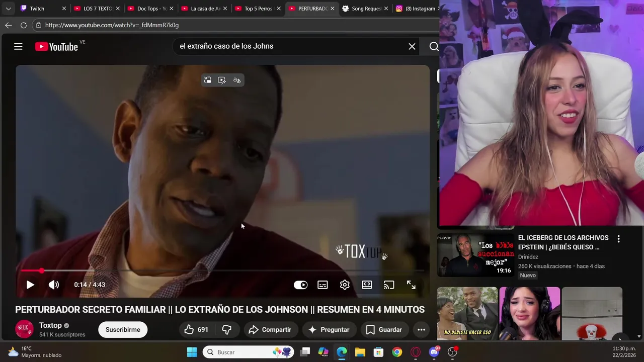Image resolution: width=644 pixels, height=362 pixels.
Task: Click the Compartir share button
Action: pos(270,330)
